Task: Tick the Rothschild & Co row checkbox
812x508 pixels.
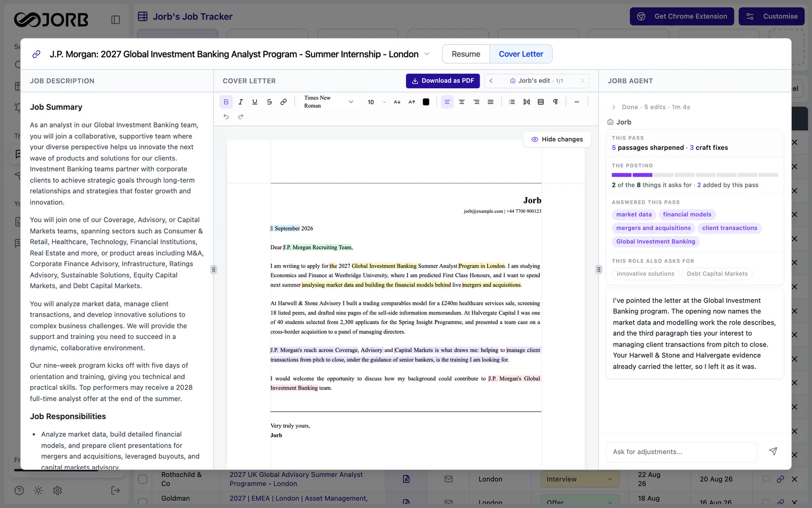Action: 143,479
